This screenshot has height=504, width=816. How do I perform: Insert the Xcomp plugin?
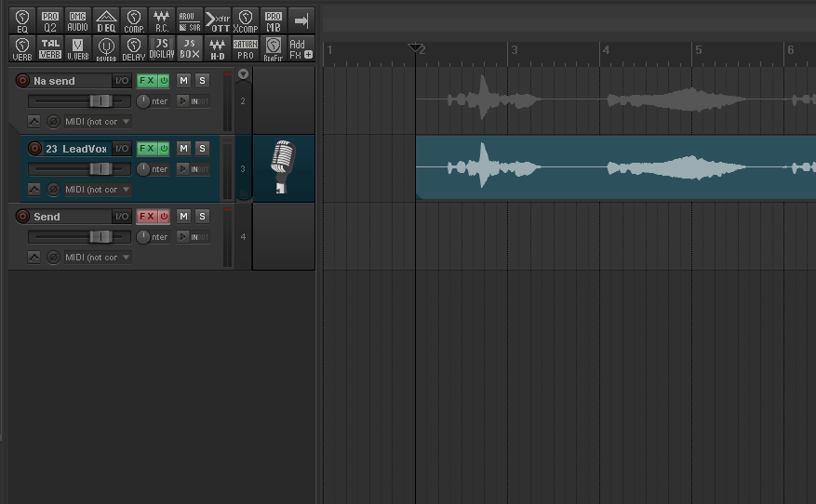tap(246, 20)
